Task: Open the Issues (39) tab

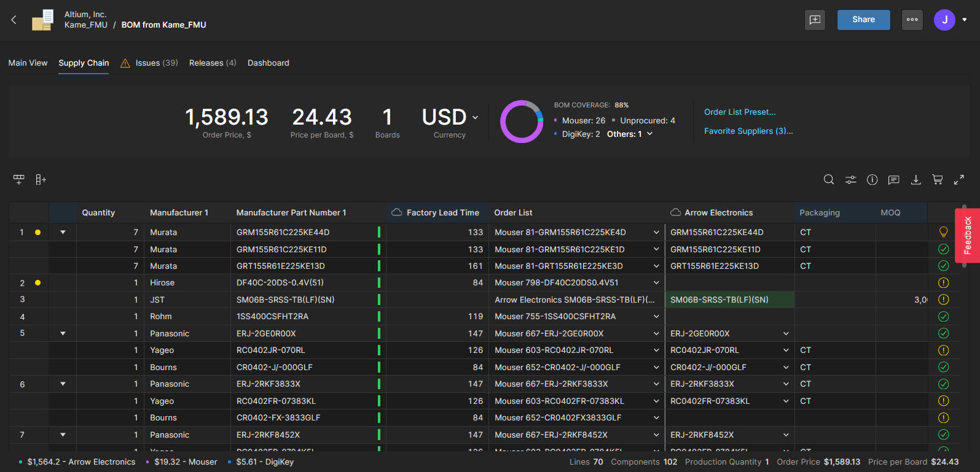Action: (x=157, y=63)
